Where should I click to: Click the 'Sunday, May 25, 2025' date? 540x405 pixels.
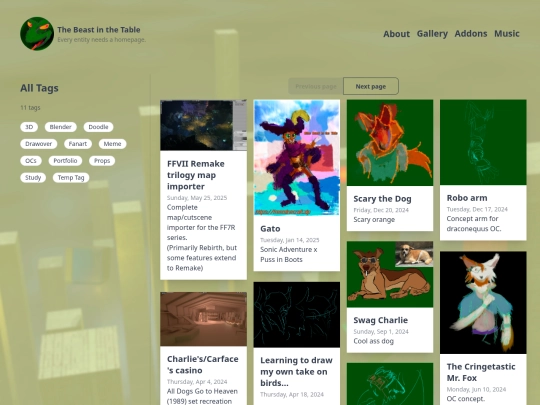pos(197,198)
